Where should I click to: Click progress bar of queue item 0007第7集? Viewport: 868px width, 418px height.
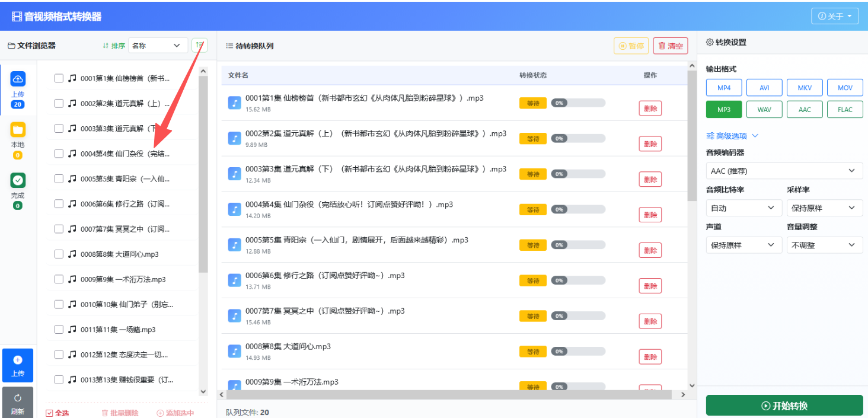pyautogui.click(x=578, y=316)
